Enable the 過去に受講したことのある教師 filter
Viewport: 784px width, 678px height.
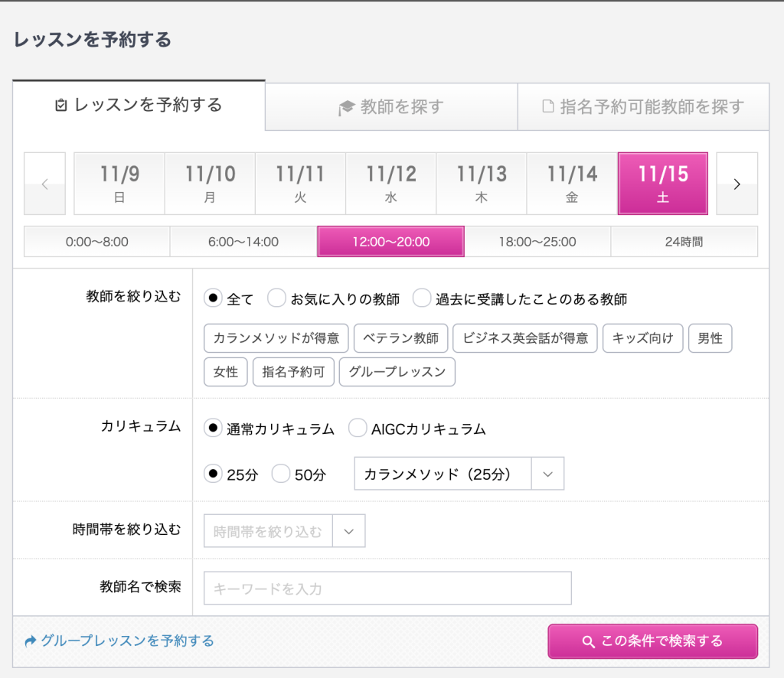(422, 298)
